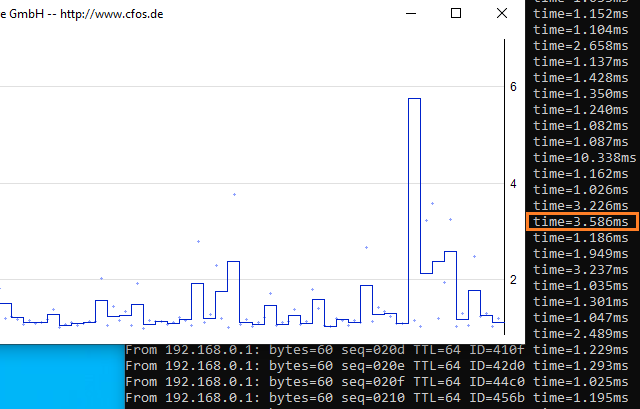Click the time=1.025ms value in console
The width and height of the screenshot is (640, 409).
[x=580, y=382]
